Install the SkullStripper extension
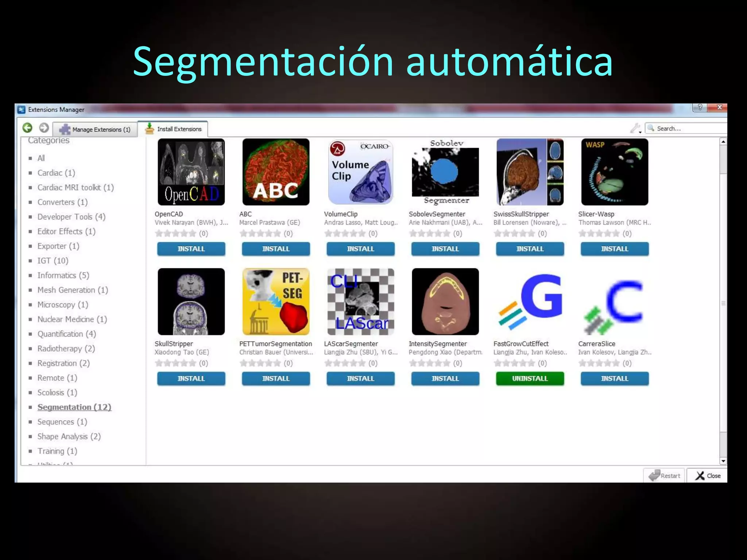The image size is (747, 560). pyautogui.click(x=191, y=378)
